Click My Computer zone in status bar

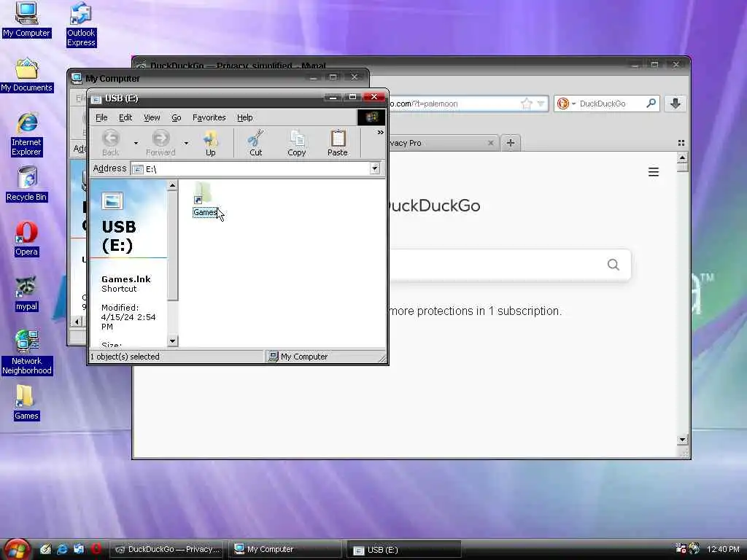pos(304,357)
